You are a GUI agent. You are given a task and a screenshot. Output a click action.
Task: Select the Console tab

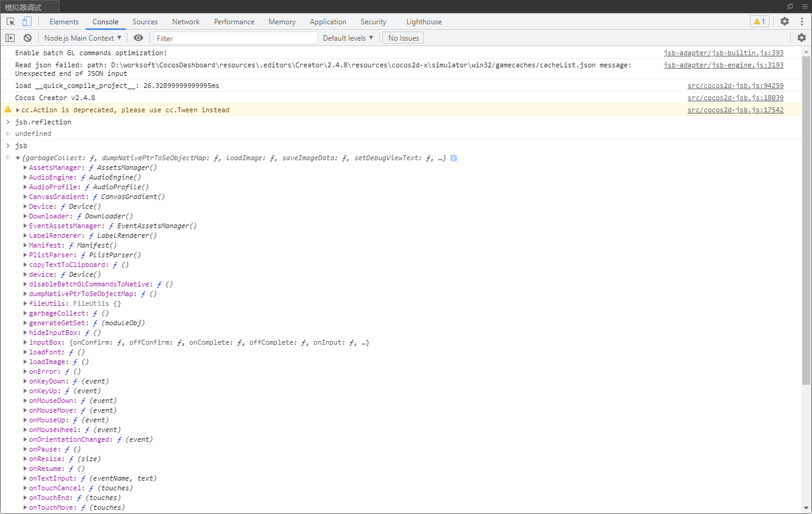(106, 22)
